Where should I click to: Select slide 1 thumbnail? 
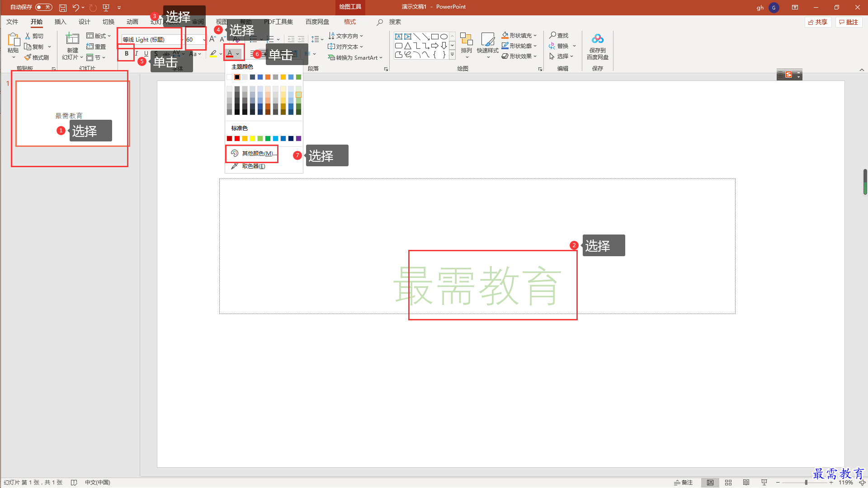[72, 114]
